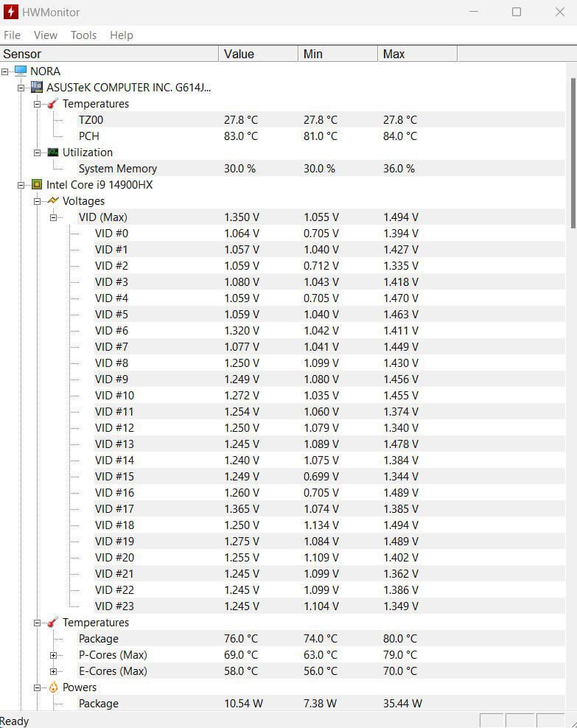Viewport: 577px width, 728px height.
Task: Click the E-Cores (Max) value 58.0 °C
Action: 241,671
